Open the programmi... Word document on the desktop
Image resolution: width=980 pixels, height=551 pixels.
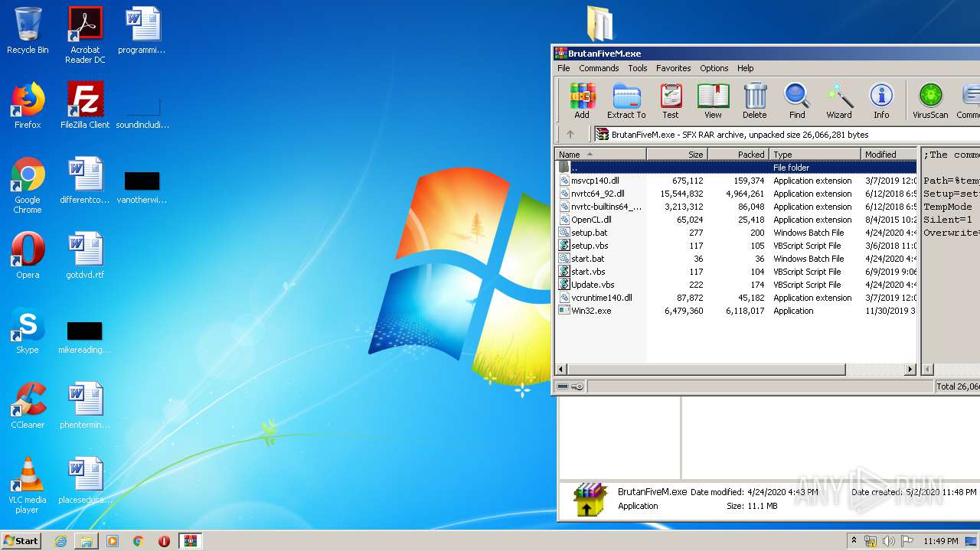[x=142, y=31]
